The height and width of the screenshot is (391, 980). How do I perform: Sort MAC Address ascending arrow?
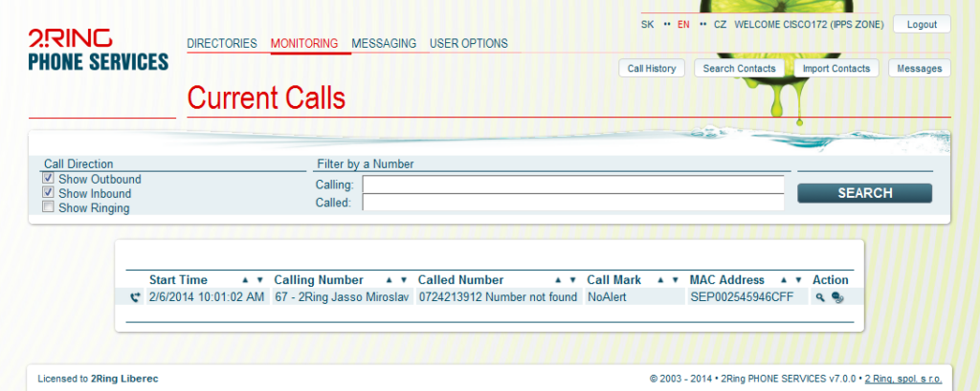[783, 280]
